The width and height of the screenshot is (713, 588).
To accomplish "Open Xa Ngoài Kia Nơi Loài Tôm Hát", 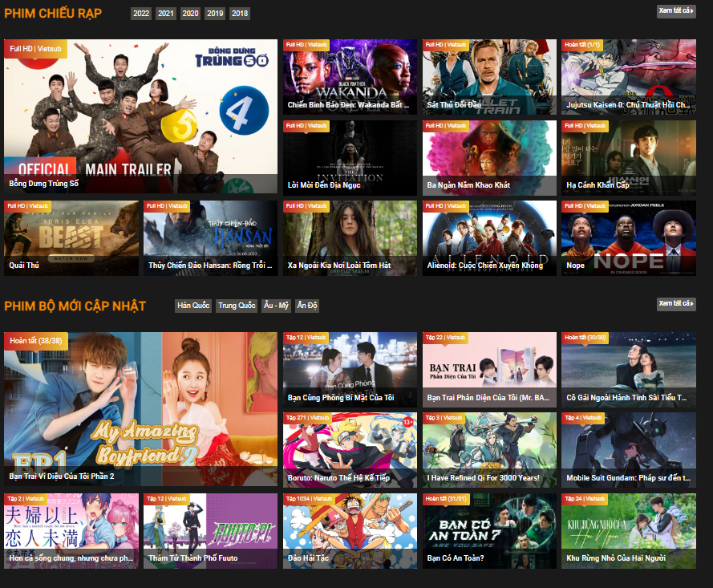I will [x=350, y=237].
